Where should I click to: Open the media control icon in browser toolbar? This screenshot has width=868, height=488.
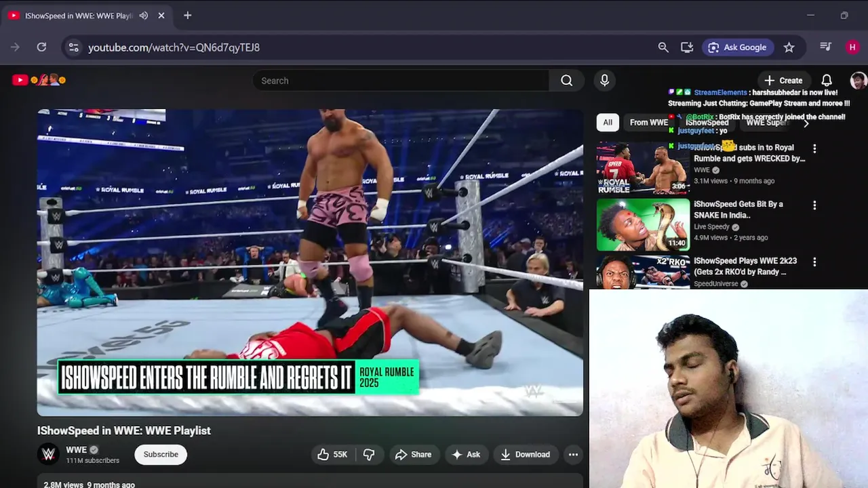(825, 47)
